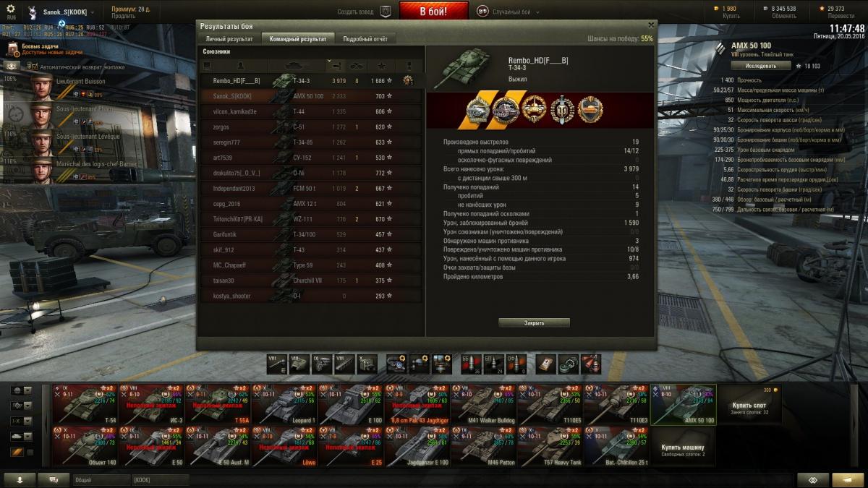The image size is (868, 488).
Task: Click the 'Общий' general chat tab
Action: (x=101, y=479)
